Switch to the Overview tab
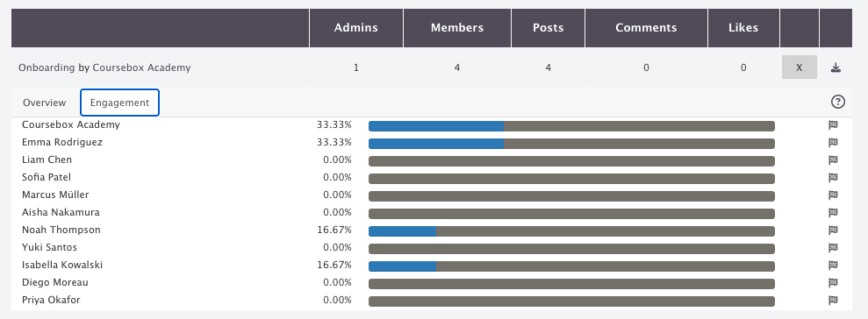868x319 pixels. point(44,103)
